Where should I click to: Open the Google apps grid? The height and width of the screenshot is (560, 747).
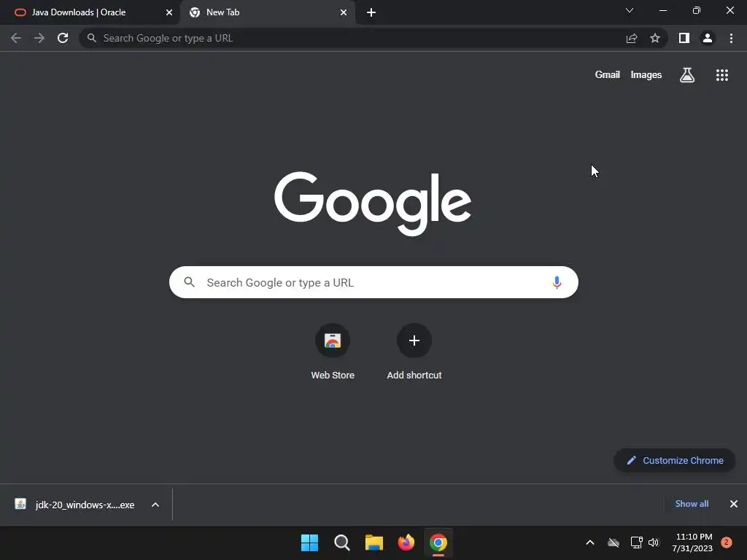[x=722, y=75]
